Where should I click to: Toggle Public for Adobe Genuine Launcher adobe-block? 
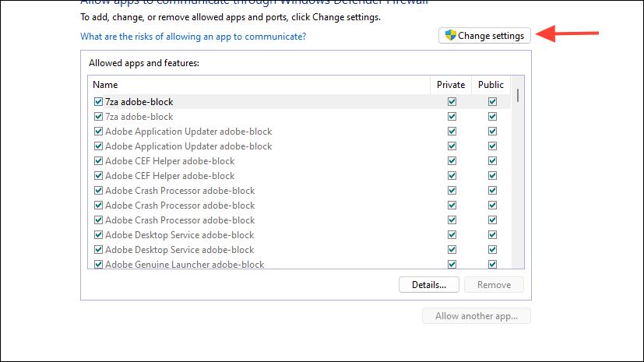tap(492, 265)
